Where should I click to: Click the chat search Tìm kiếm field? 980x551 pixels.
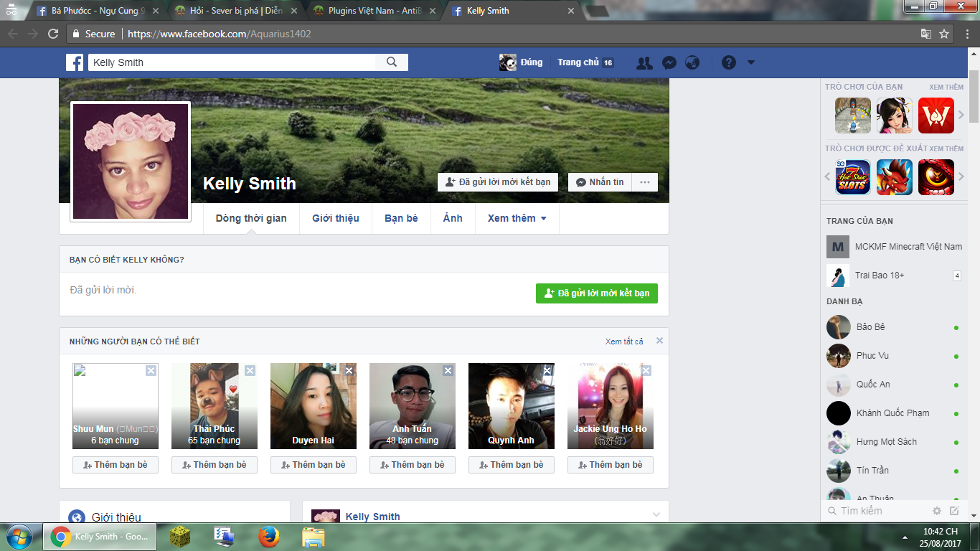877,511
